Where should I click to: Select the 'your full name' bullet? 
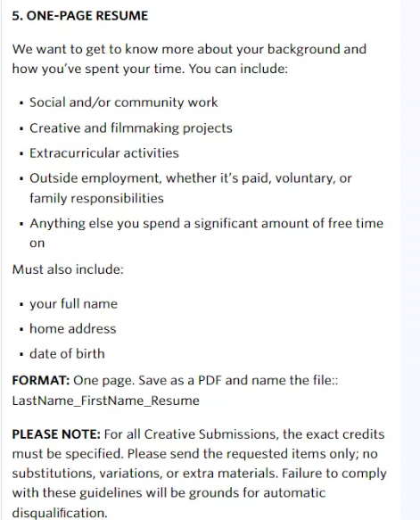click(74, 303)
